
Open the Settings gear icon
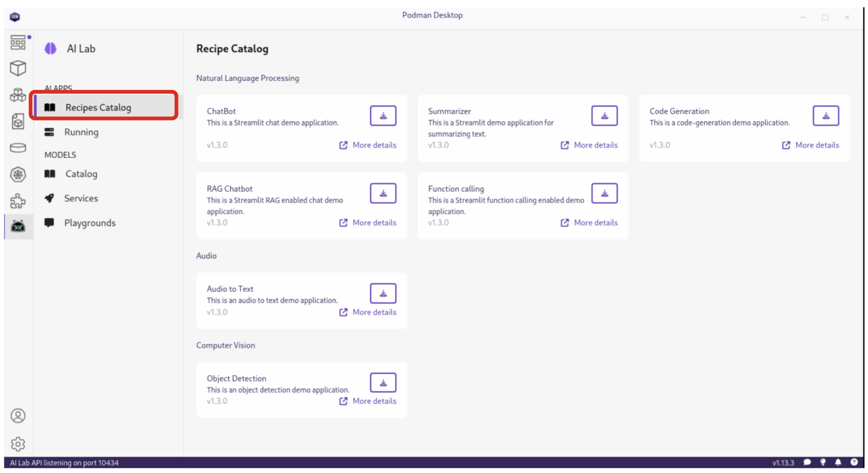tap(18, 444)
